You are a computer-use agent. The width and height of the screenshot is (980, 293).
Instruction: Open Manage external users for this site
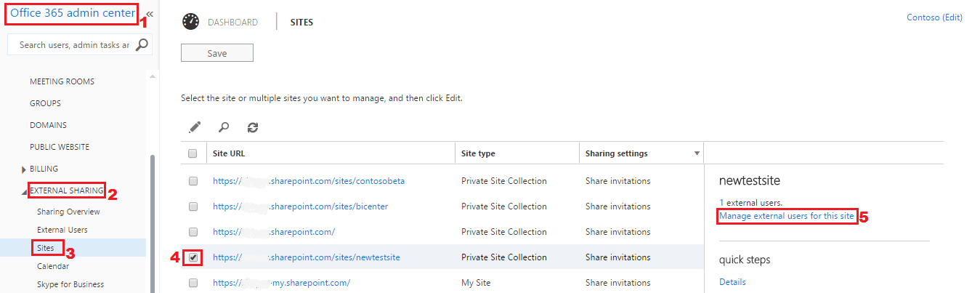(x=787, y=216)
